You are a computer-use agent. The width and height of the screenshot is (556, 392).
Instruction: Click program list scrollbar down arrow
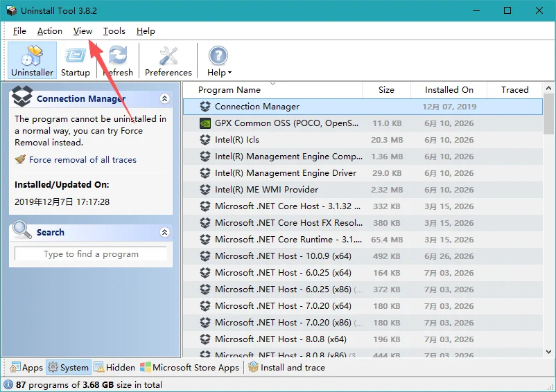(548, 352)
